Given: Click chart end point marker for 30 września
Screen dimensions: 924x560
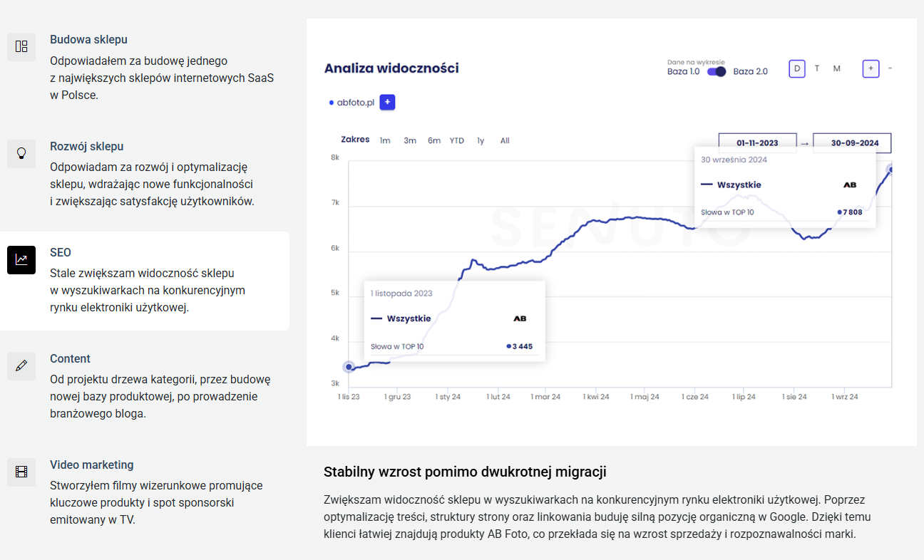Looking at the screenshot, I should coord(891,170).
